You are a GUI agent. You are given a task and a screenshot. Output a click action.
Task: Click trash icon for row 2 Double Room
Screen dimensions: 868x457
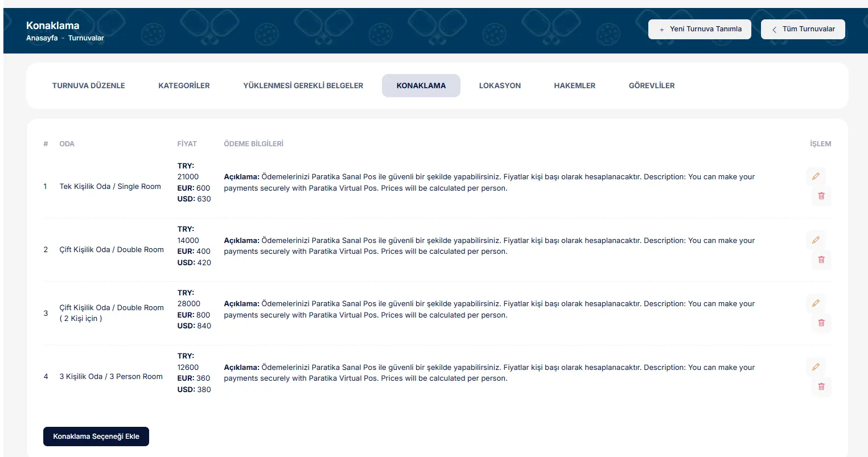(x=821, y=260)
